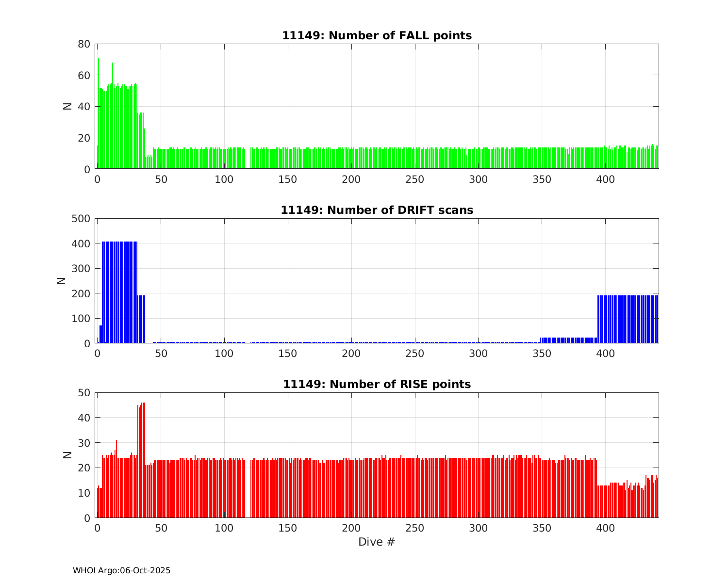The height and width of the screenshot is (582, 728).
Task: Click the "11149: Number of FALL points" title
Action: click(377, 35)
